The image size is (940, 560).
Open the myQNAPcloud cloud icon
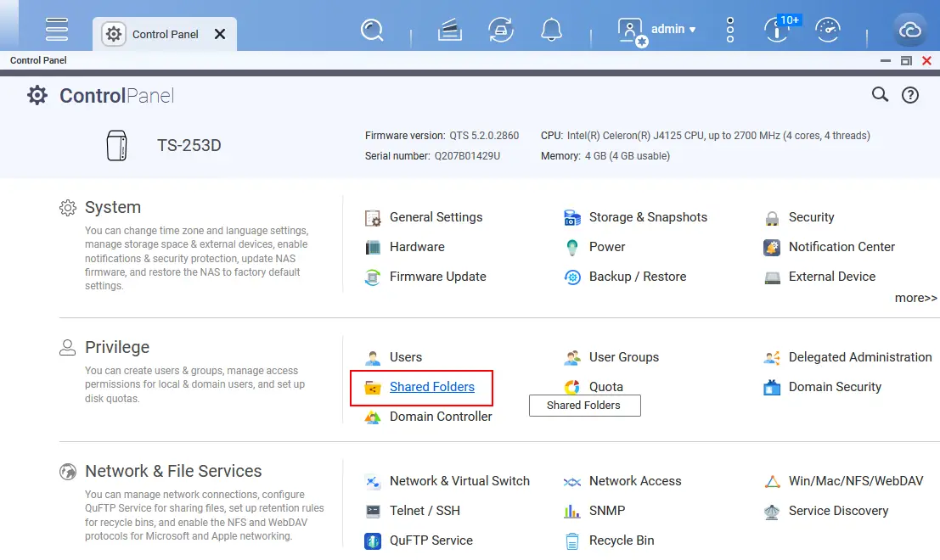909,30
